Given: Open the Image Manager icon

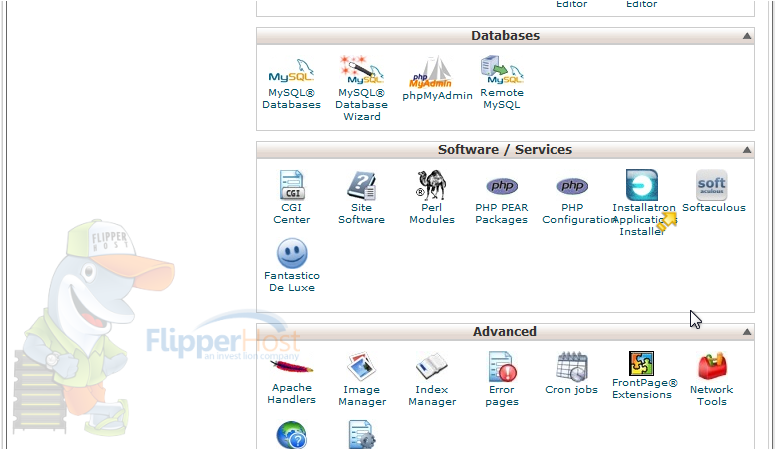Looking at the screenshot, I should 362,367.
